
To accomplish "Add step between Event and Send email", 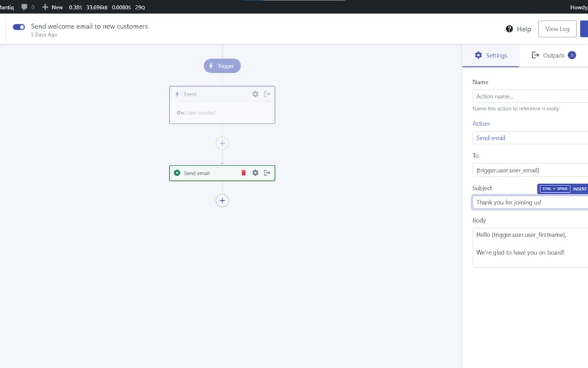I will (222, 144).
